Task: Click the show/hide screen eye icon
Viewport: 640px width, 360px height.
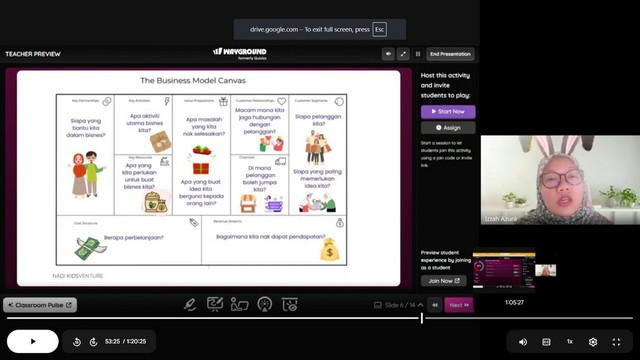Action: click(x=290, y=304)
